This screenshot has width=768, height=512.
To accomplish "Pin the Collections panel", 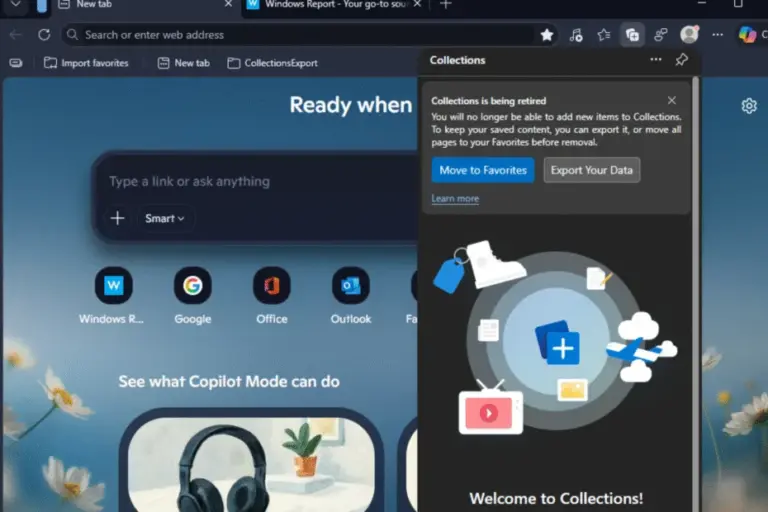I will (x=682, y=60).
